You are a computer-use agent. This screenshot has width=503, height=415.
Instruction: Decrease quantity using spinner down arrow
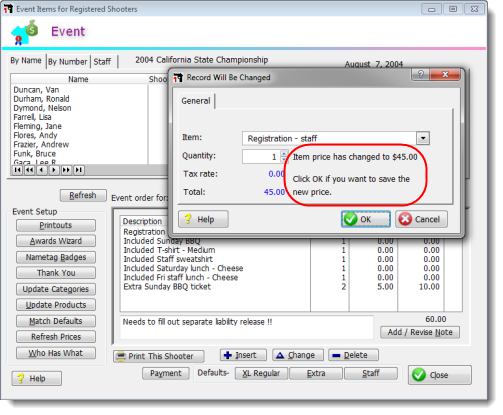click(x=284, y=159)
